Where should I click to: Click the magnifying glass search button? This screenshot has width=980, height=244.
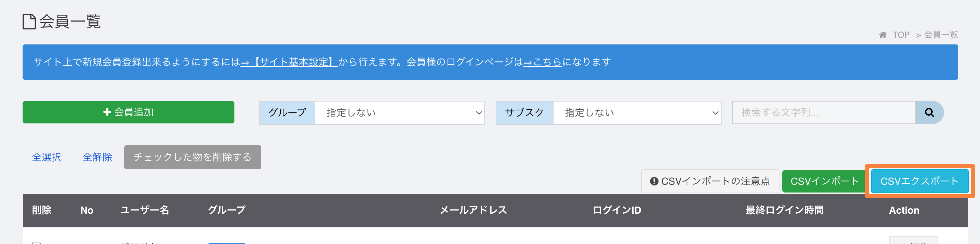coord(929,112)
